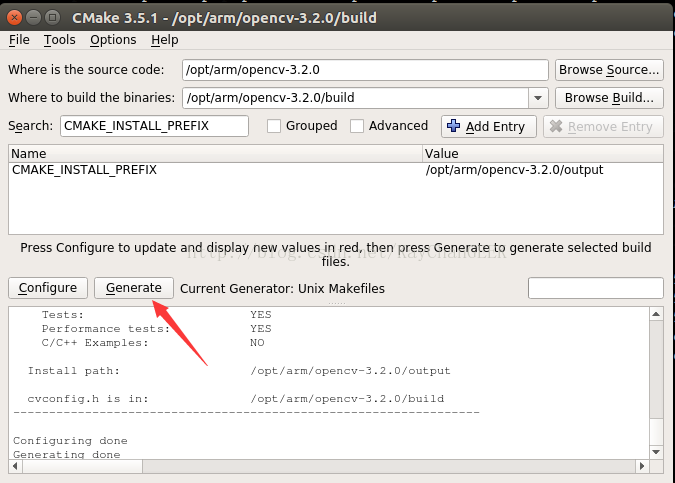
Task: Click 'Current Generator: Unix Makefiles' label
Action: pyautogui.click(x=282, y=288)
